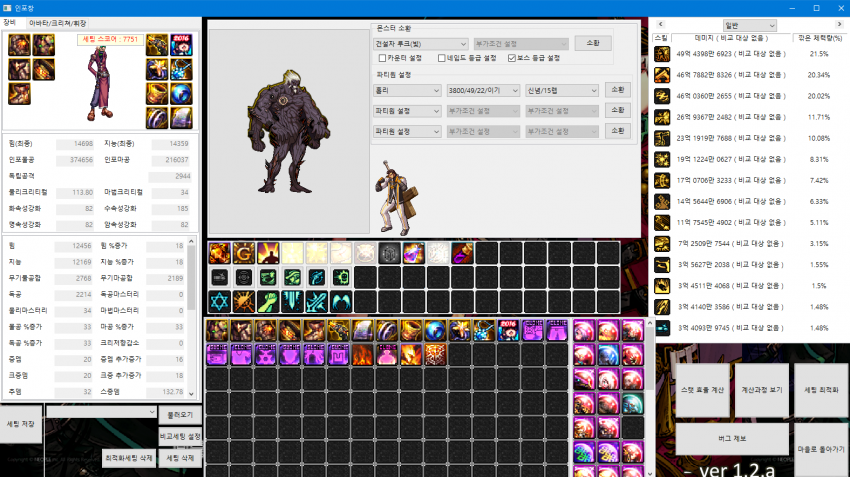
Task: Expand the 3800/49/22/아기 party dropdown
Action: pos(482,90)
